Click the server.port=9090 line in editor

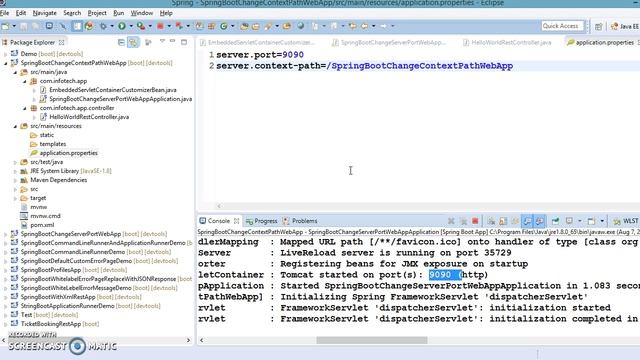(x=260, y=55)
